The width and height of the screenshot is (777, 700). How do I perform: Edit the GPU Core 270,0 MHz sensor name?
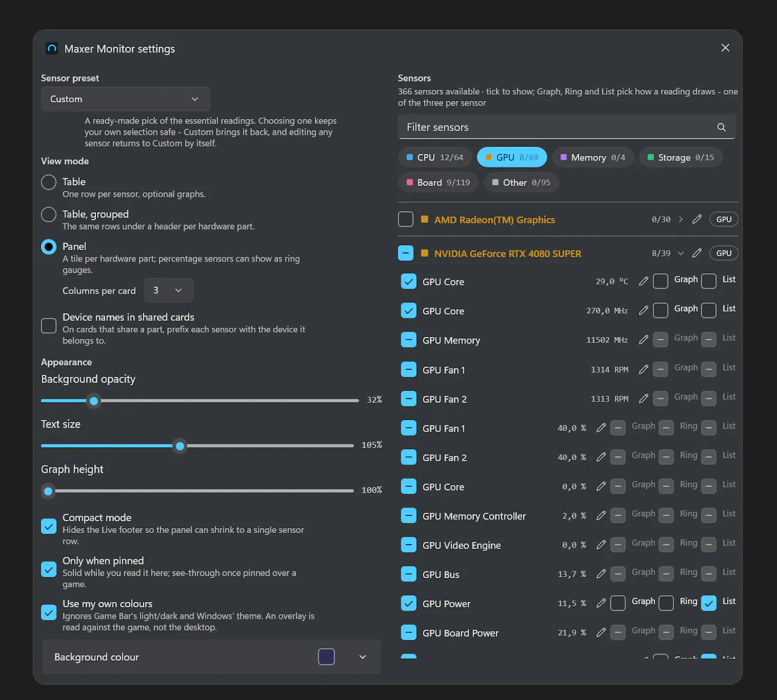pyautogui.click(x=643, y=311)
